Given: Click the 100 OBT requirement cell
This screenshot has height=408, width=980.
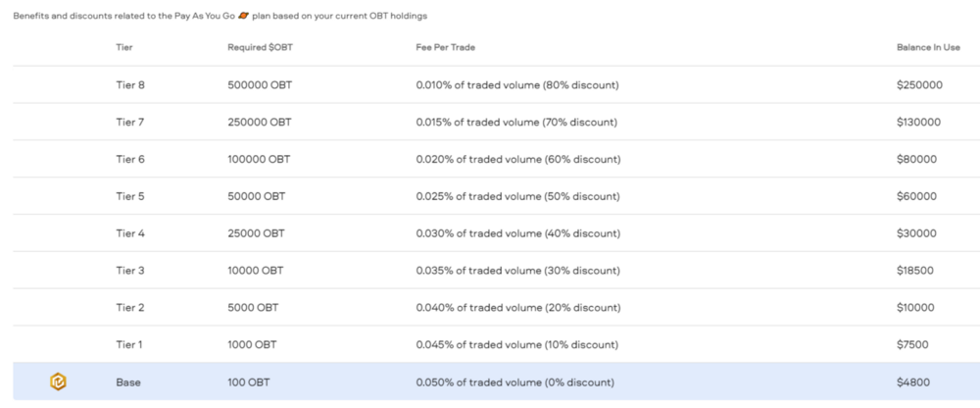Looking at the screenshot, I should pos(249,382).
